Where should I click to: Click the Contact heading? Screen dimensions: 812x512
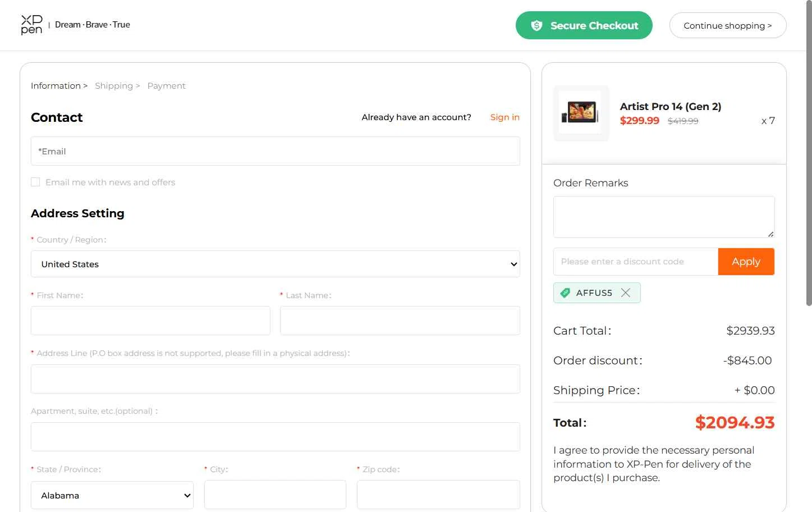(x=57, y=117)
